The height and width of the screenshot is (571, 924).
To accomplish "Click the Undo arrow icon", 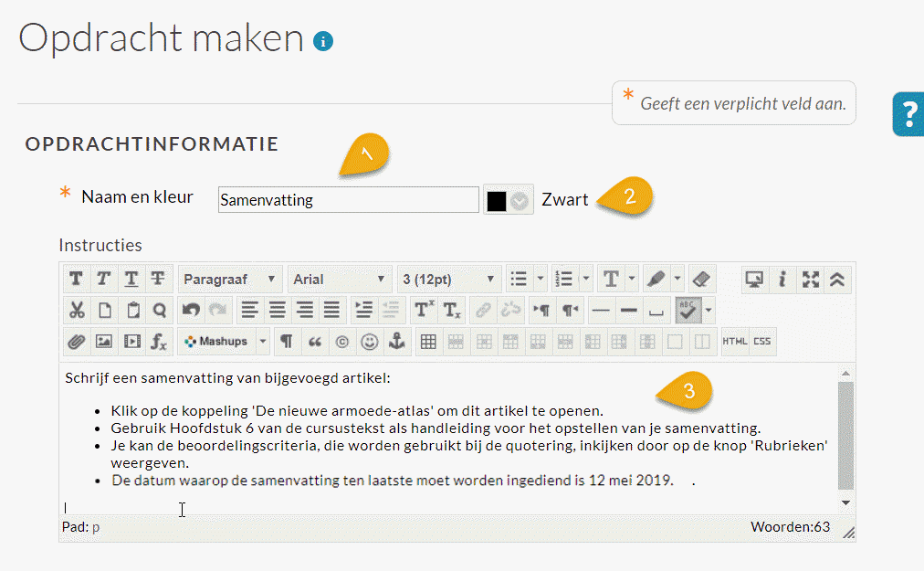I will (x=191, y=311).
